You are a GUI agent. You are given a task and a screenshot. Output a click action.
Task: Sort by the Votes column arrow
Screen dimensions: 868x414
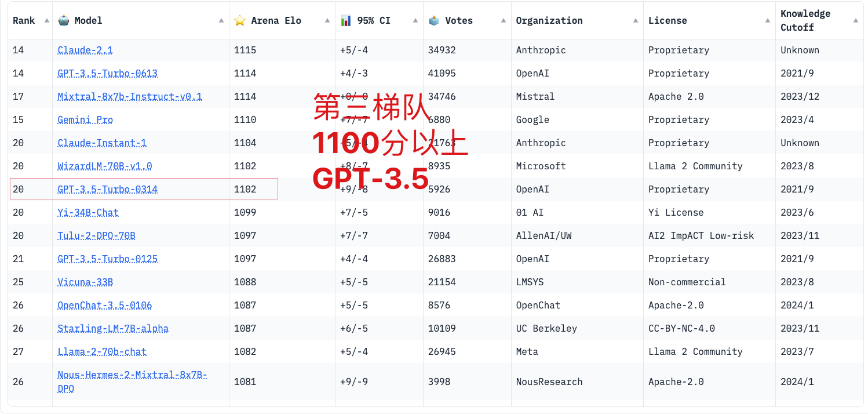pos(503,20)
